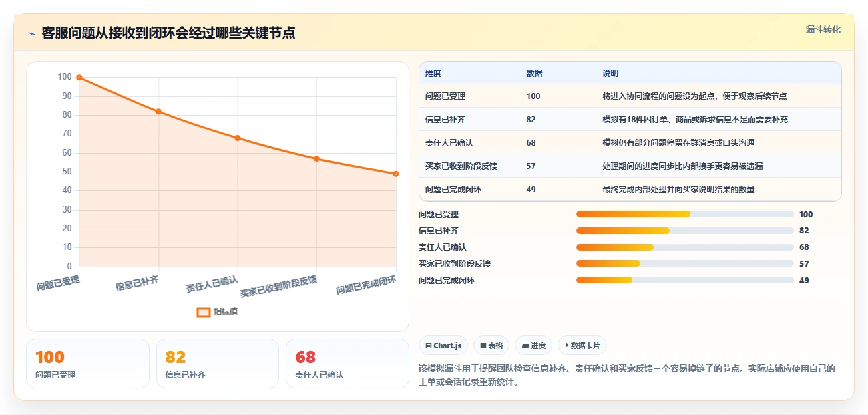Click the 责任人已确认 progress bar
The image size is (868, 415).
click(685, 247)
